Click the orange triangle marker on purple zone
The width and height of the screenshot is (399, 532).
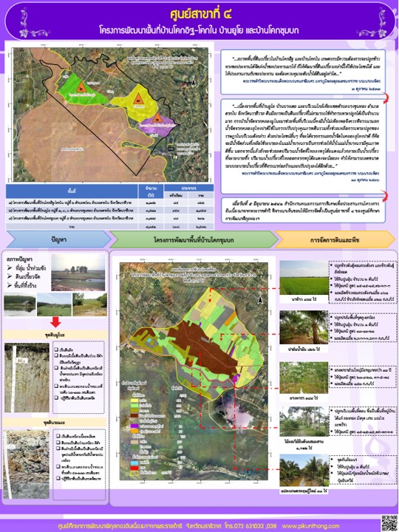coord(157,117)
